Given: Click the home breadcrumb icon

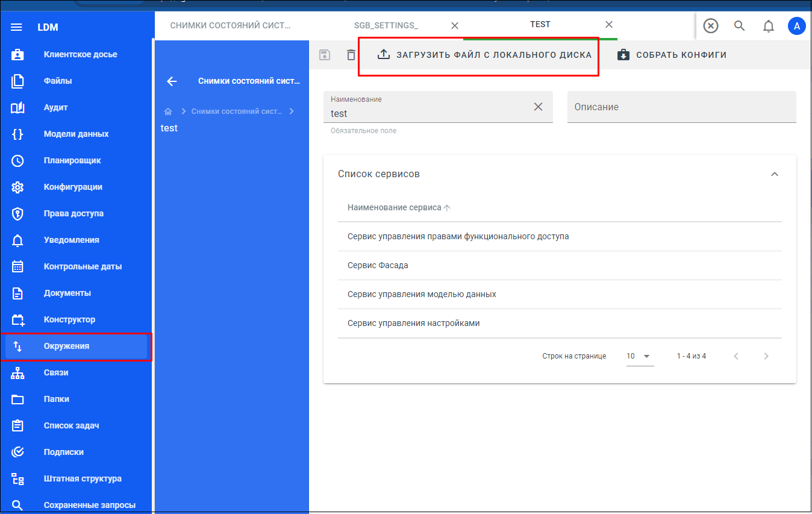Looking at the screenshot, I should click(x=168, y=111).
